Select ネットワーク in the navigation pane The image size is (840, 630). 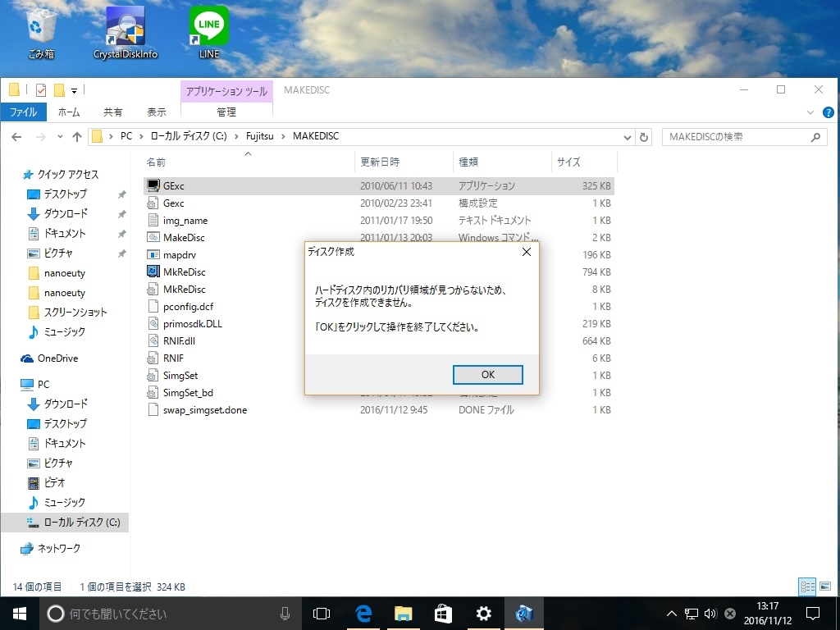point(50,548)
